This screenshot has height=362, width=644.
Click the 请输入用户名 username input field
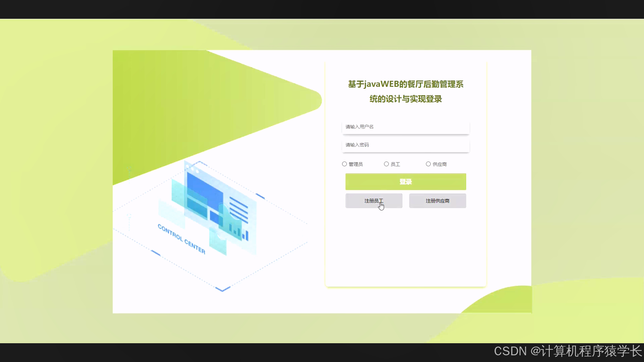click(406, 127)
